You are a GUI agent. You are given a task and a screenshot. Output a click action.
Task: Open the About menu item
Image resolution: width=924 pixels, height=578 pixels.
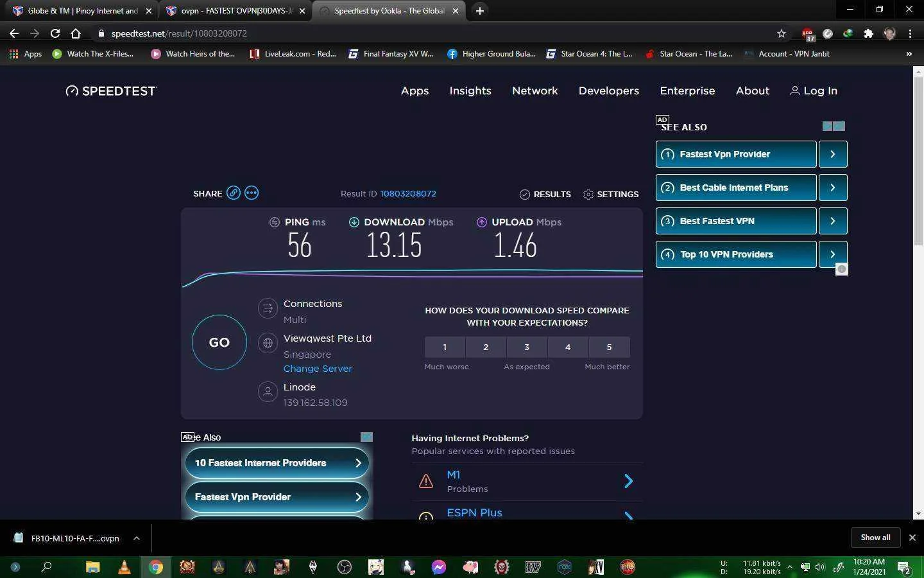tap(753, 91)
